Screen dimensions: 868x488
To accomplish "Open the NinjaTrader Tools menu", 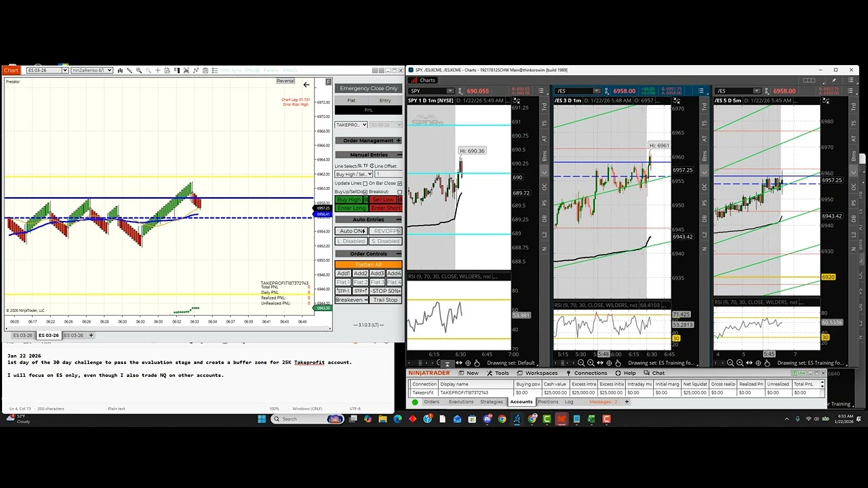I will click(x=498, y=373).
